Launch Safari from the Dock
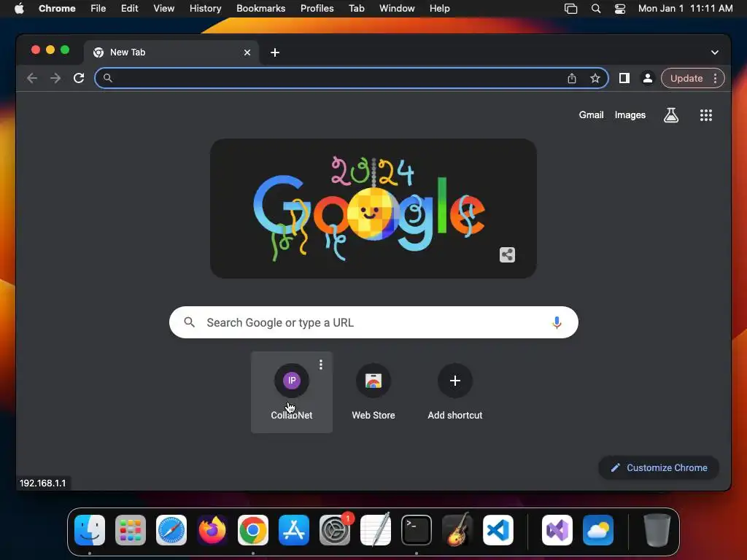Viewport: 747px width, 560px height. (171, 530)
